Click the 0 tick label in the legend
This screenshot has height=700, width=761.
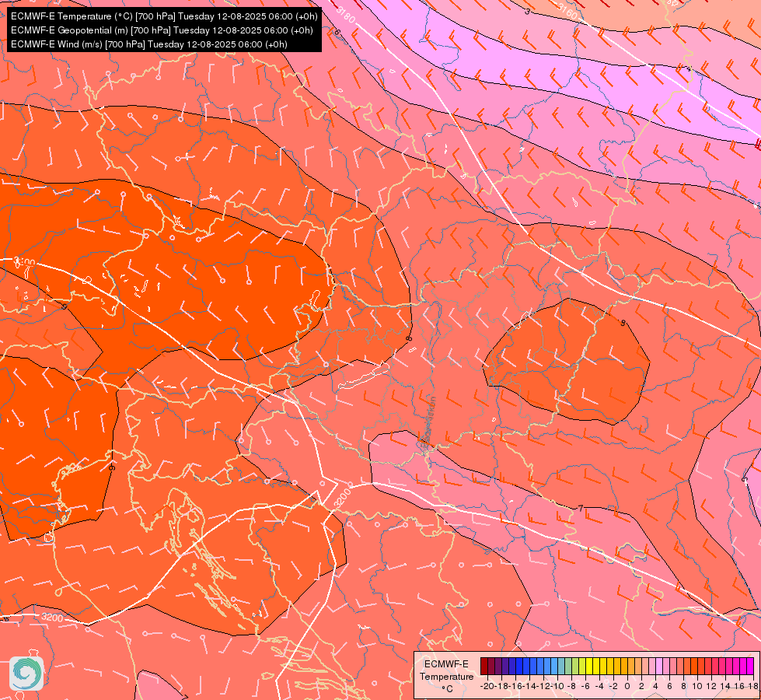[627, 686]
